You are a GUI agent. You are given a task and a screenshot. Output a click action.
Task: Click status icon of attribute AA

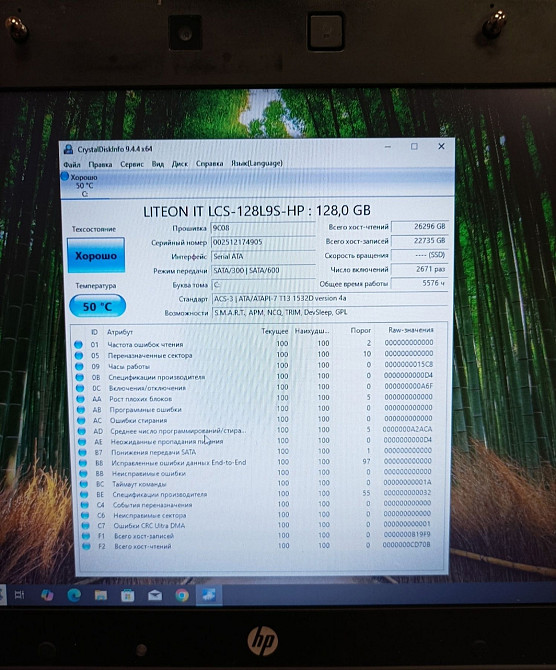point(80,399)
